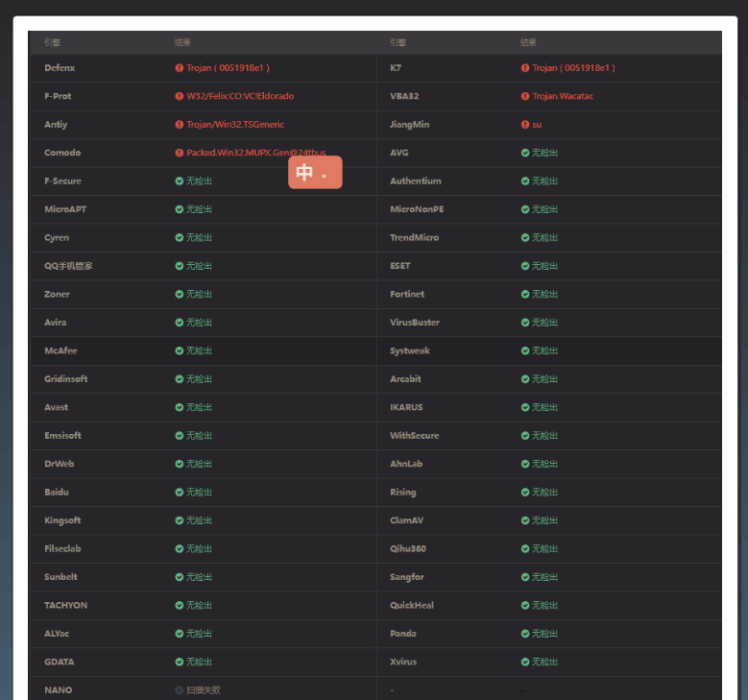748x700 pixels.
Task: Click the green checkmark icon in the McAfee row
Action: point(180,350)
